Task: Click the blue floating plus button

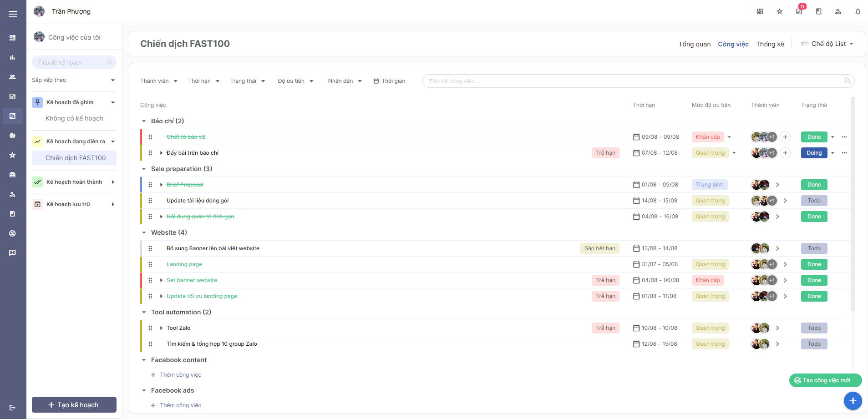Action: point(853,401)
